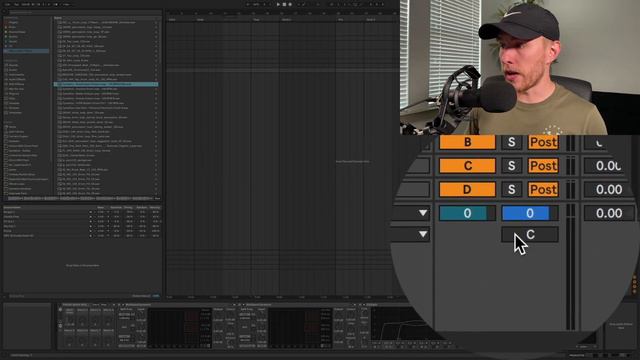The width and height of the screenshot is (640, 360).
Task: Solo return track B with its S button
Action: pyautogui.click(x=511, y=142)
